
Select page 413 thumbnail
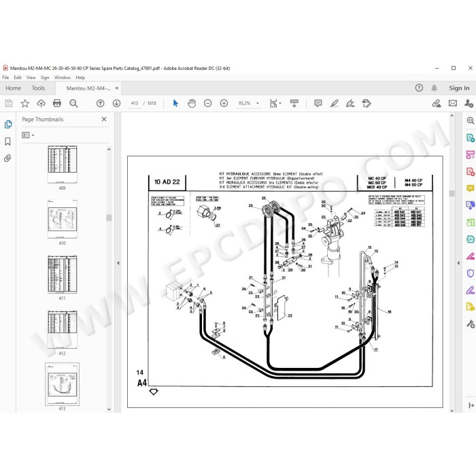(x=63, y=384)
